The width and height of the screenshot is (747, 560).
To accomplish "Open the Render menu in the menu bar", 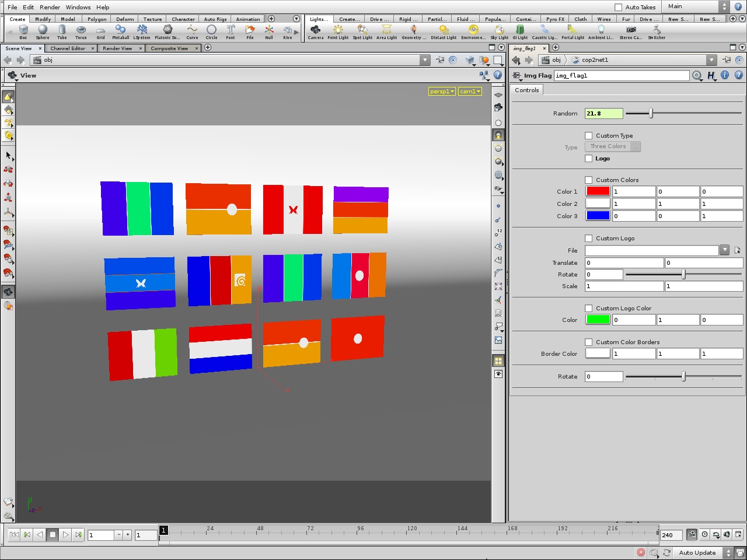I will click(x=50, y=7).
